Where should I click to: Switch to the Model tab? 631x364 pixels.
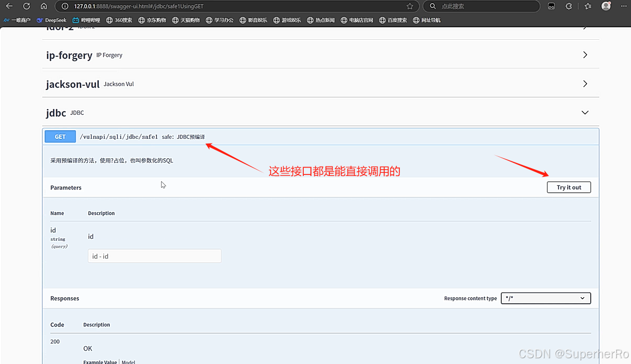[129, 361]
